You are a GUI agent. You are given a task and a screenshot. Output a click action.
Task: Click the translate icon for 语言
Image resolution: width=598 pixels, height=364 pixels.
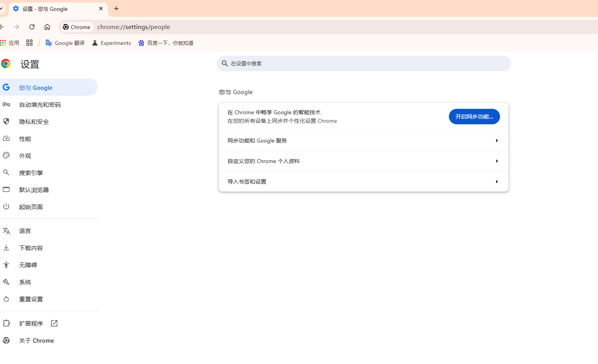(6, 231)
